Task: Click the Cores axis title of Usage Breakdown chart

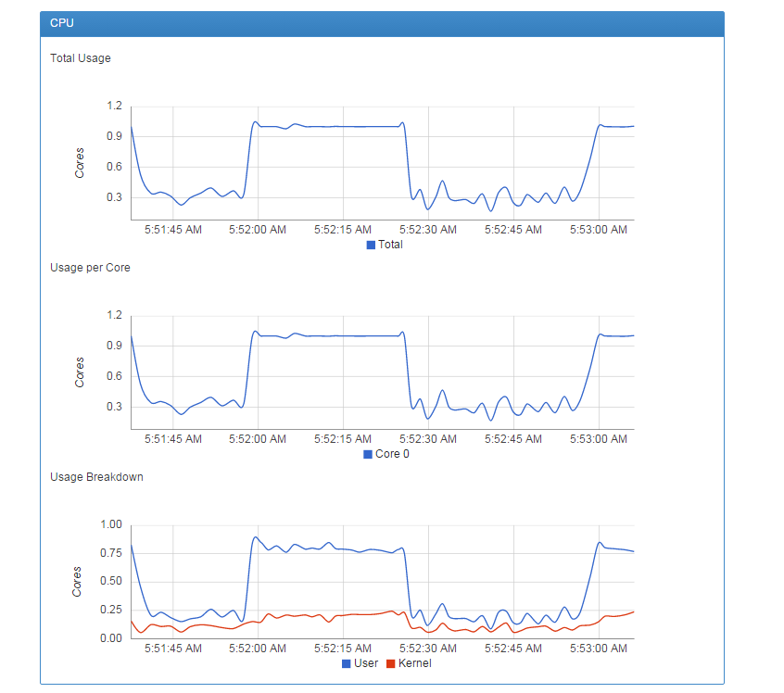Action: pos(77,582)
